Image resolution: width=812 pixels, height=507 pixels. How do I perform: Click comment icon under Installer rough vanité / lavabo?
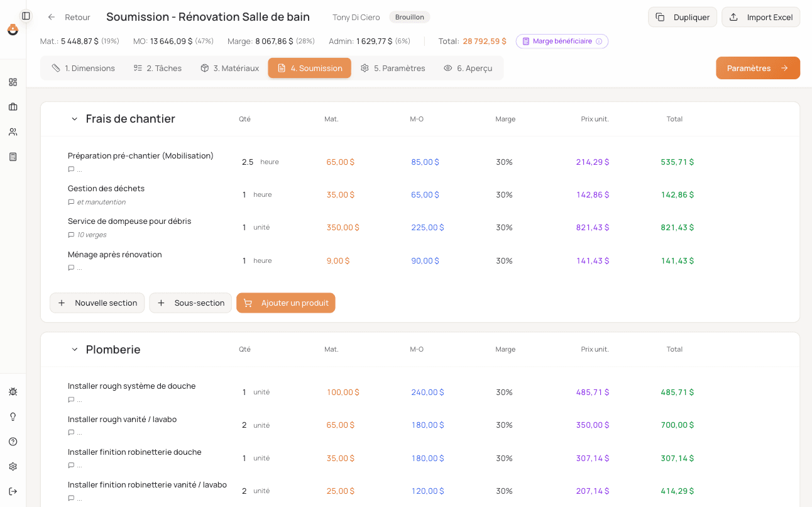(71, 433)
